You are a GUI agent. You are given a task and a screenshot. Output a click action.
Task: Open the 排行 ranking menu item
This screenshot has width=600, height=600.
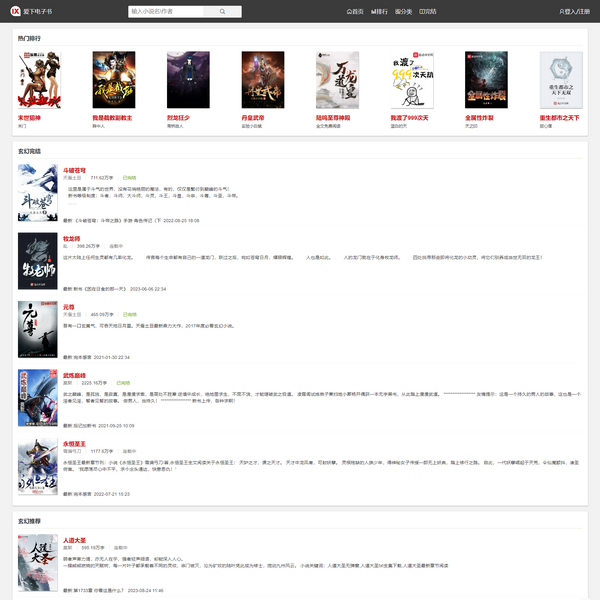(379, 12)
